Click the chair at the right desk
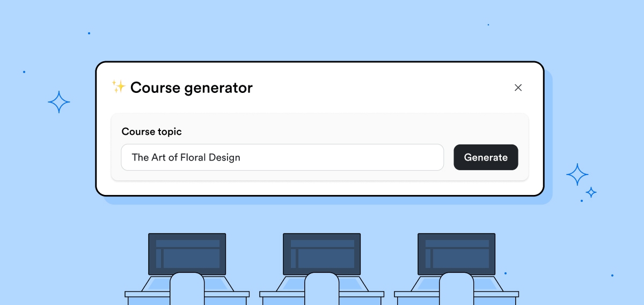This screenshot has height=305, width=644. pos(457,288)
